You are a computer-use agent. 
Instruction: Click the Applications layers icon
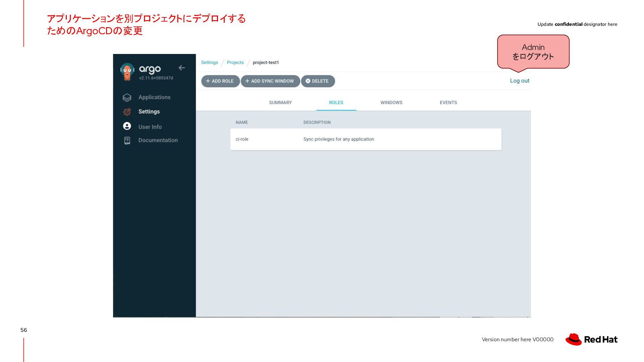(x=127, y=98)
